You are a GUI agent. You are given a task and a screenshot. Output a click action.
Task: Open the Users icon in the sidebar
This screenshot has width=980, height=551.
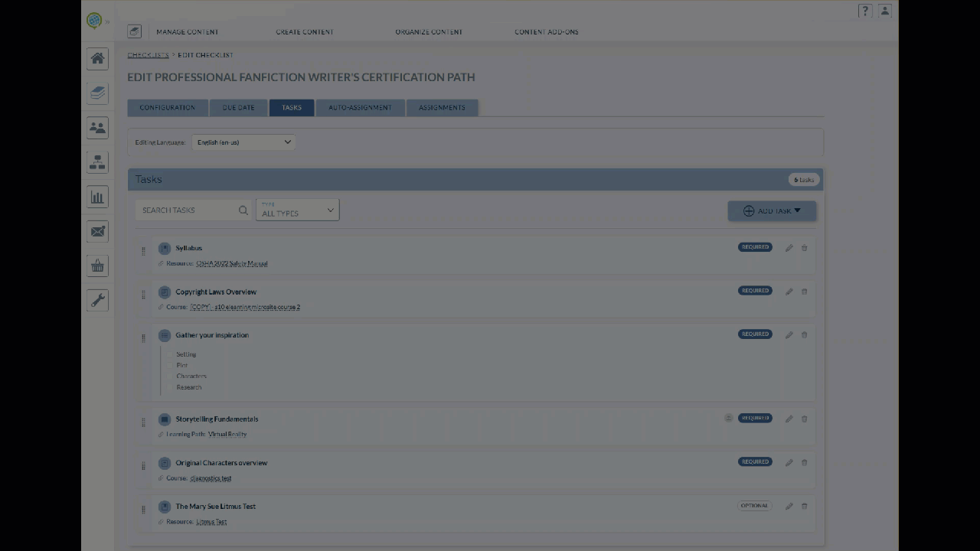tap(97, 128)
